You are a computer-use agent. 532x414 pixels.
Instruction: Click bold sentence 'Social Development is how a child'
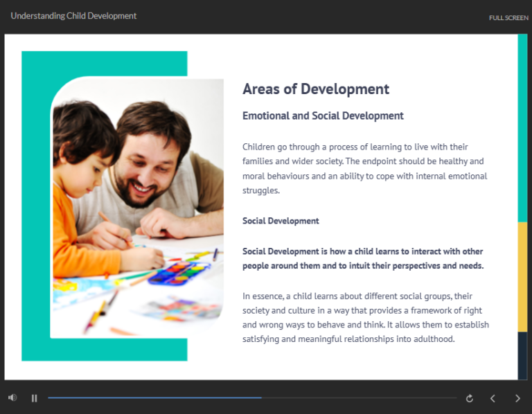point(363,258)
